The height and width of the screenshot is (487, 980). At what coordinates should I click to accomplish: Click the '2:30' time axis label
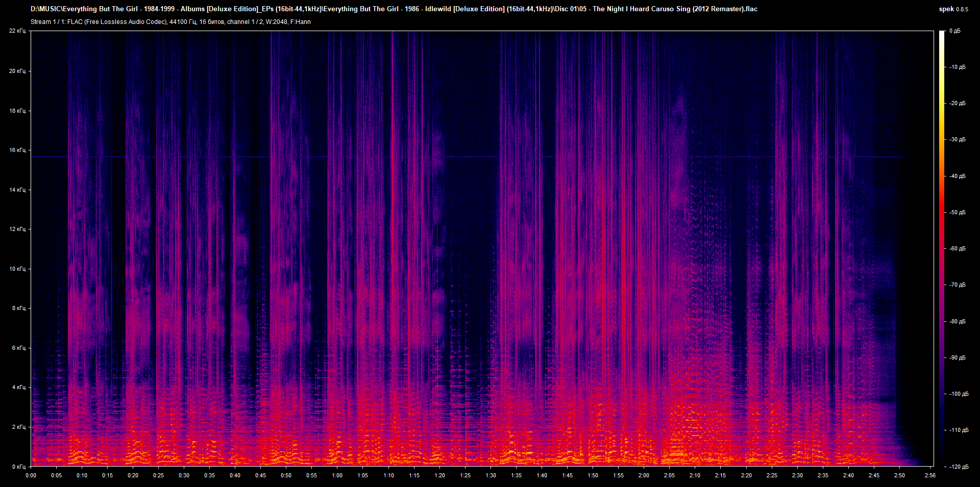[x=797, y=475]
